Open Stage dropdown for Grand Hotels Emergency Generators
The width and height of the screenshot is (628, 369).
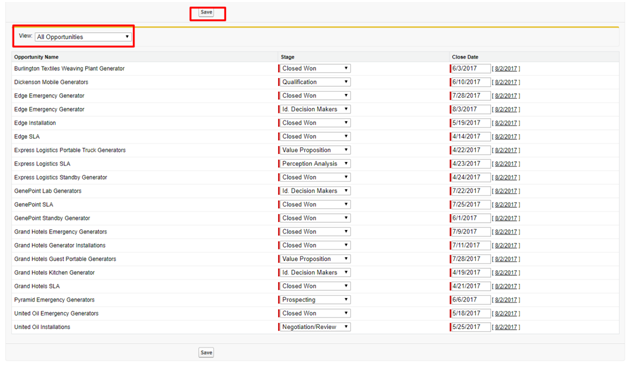click(x=315, y=232)
